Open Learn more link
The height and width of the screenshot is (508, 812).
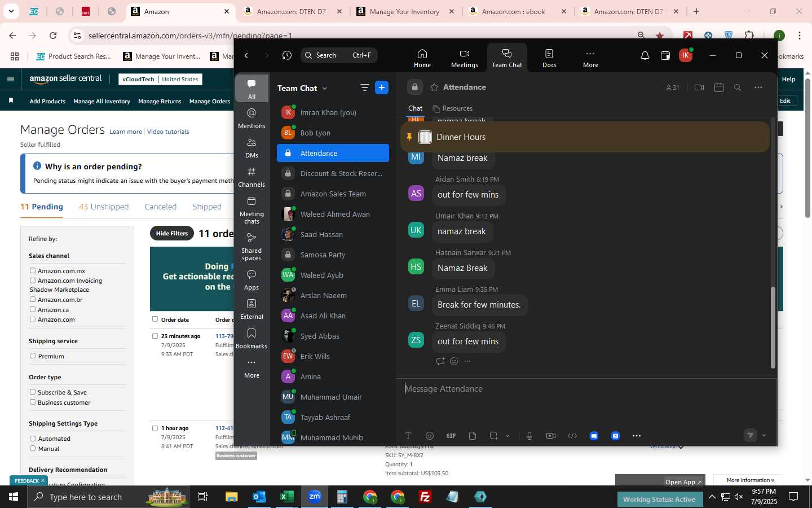click(126, 132)
